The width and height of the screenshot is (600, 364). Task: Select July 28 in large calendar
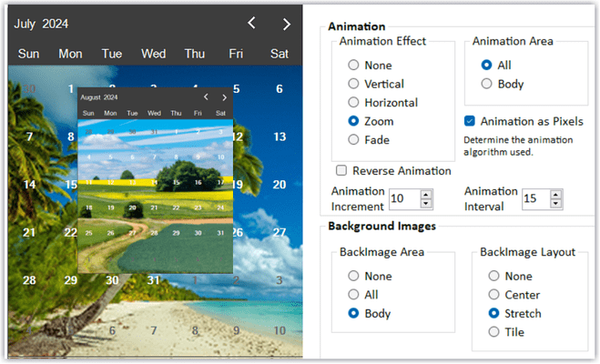pyautogui.click(x=29, y=280)
